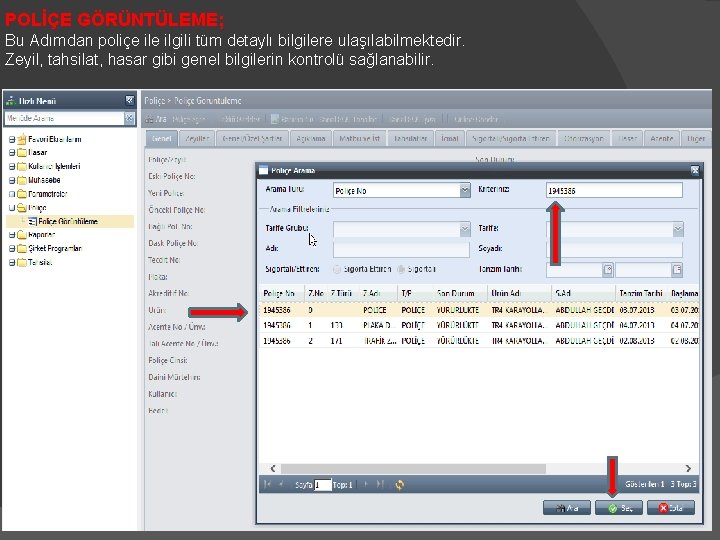Click Hasar folder icon in tree
Screen dimensions: 720x540
click(x=22, y=152)
